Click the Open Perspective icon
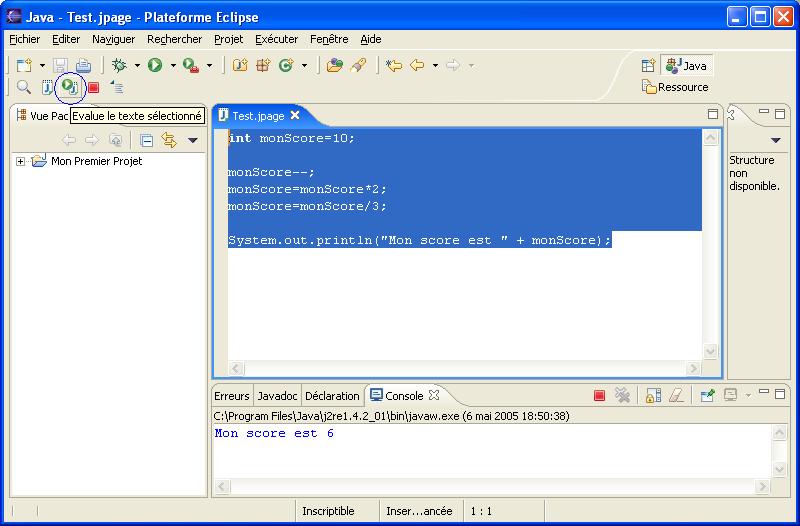The height and width of the screenshot is (526, 800). click(x=648, y=65)
